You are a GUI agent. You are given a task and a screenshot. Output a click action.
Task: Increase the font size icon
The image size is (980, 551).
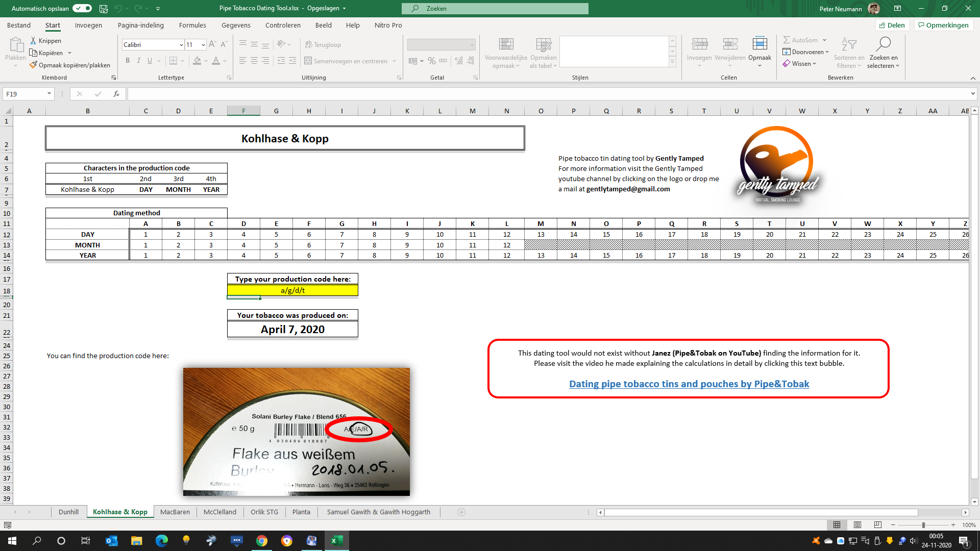[x=212, y=44]
